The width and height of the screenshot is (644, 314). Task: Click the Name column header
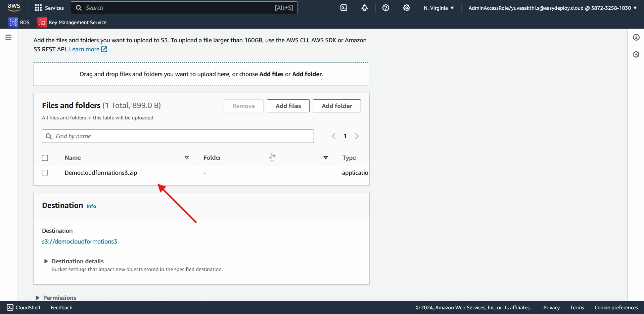[x=73, y=158]
